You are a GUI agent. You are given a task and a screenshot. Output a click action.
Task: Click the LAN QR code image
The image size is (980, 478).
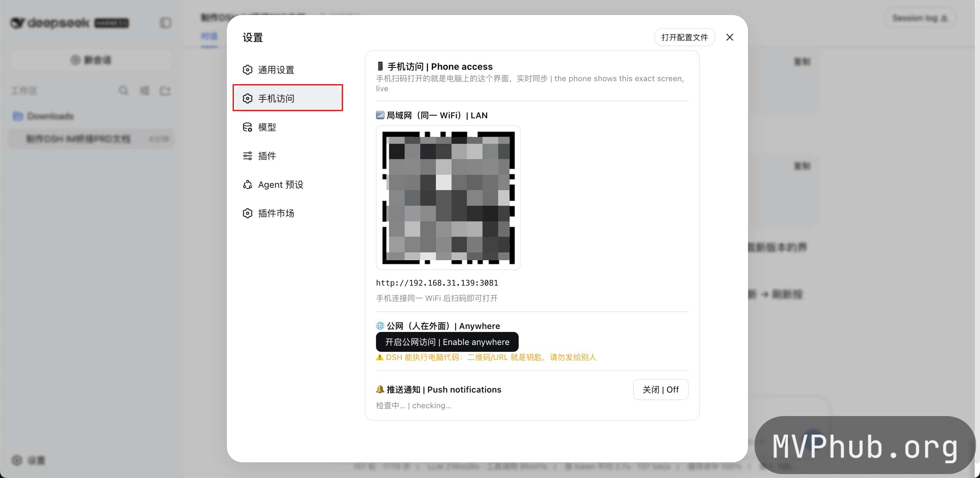point(448,198)
